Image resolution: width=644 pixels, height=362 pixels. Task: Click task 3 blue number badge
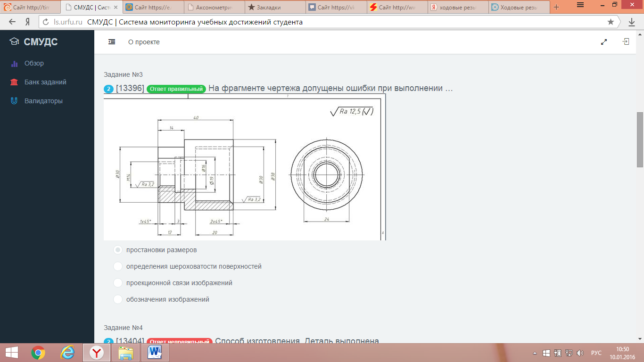coord(108,89)
